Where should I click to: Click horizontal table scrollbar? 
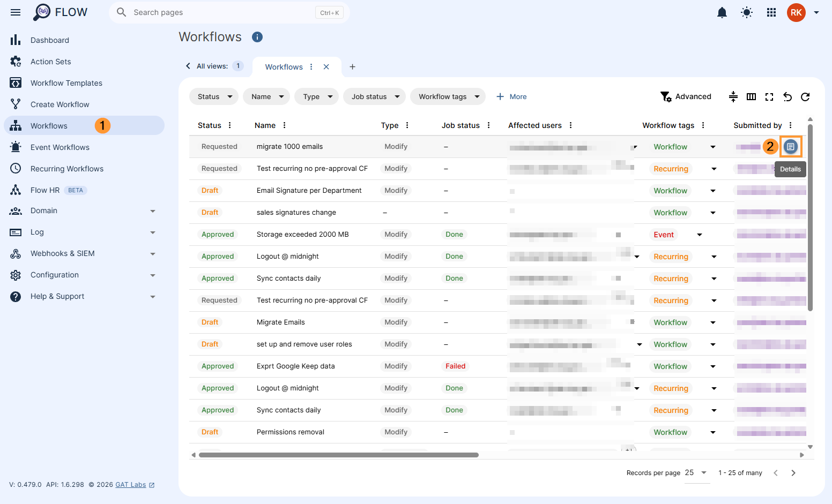[338, 455]
